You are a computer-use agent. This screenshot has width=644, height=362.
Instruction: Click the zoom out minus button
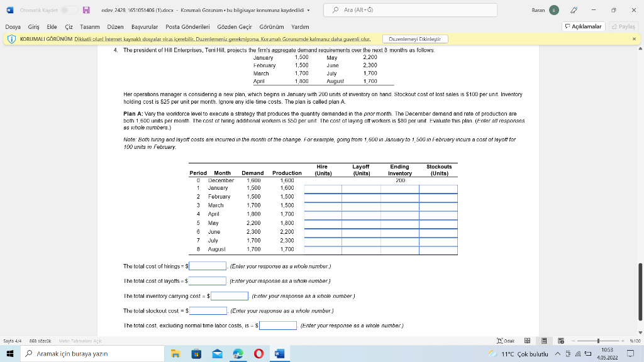[x=574, y=341]
